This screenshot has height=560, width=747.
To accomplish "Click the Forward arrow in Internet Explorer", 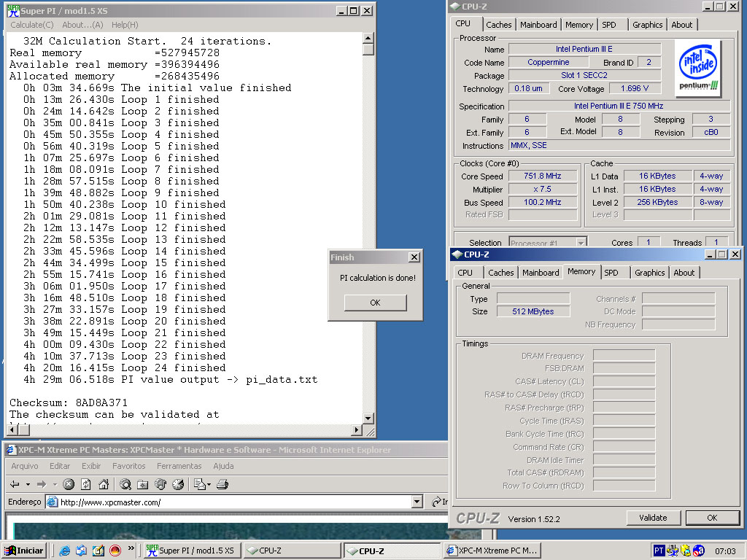I will point(42,484).
